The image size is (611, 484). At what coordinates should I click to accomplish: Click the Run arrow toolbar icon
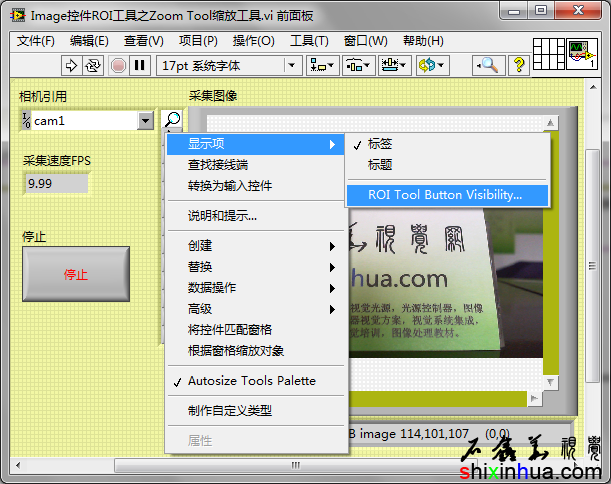[71, 65]
